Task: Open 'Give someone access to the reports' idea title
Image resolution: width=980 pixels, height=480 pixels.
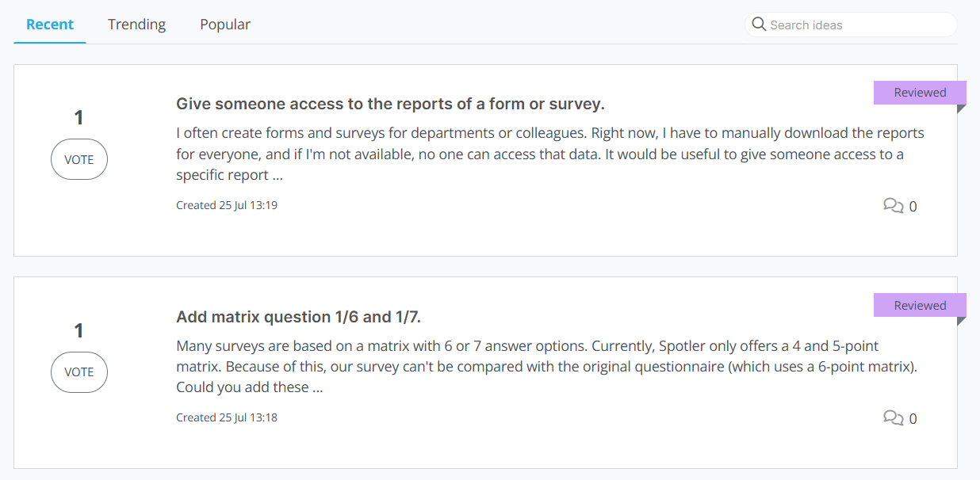Action: point(390,104)
